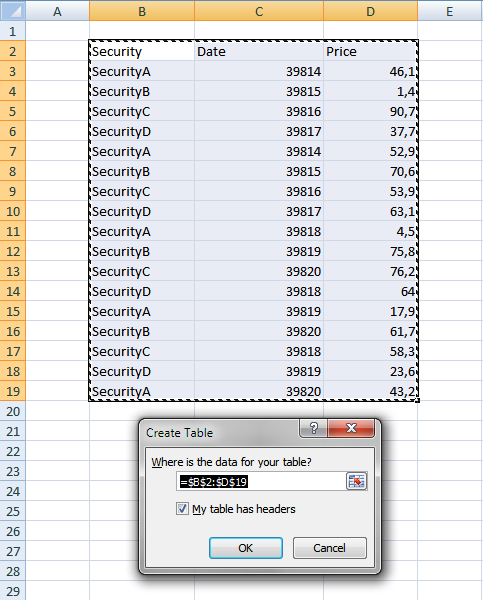Select column D header
The image size is (483, 600).
pyautogui.click(x=370, y=11)
